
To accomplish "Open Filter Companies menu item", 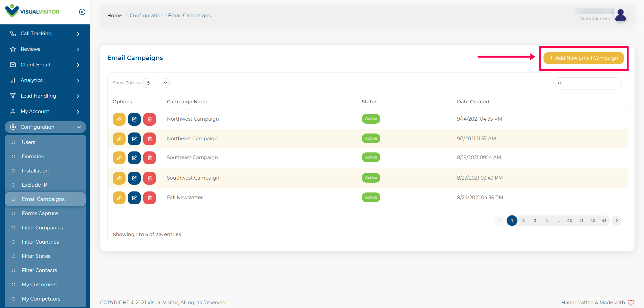I will click(x=45, y=228).
